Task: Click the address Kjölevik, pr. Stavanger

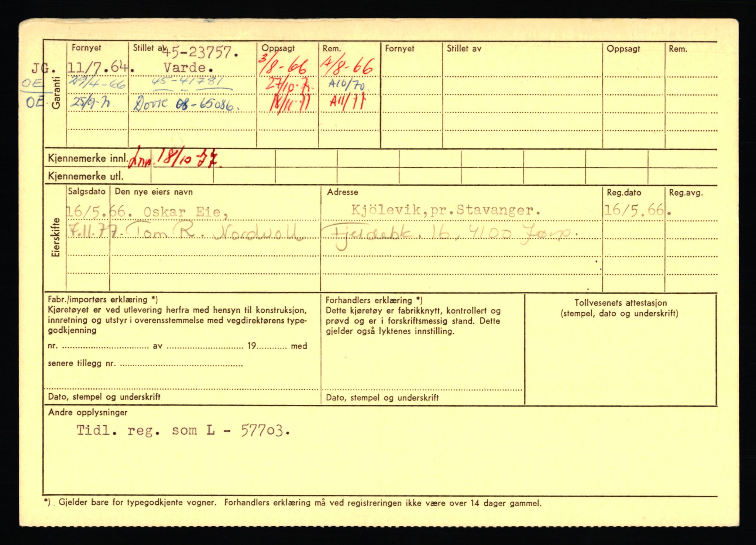Action: [x=446, y=210]
